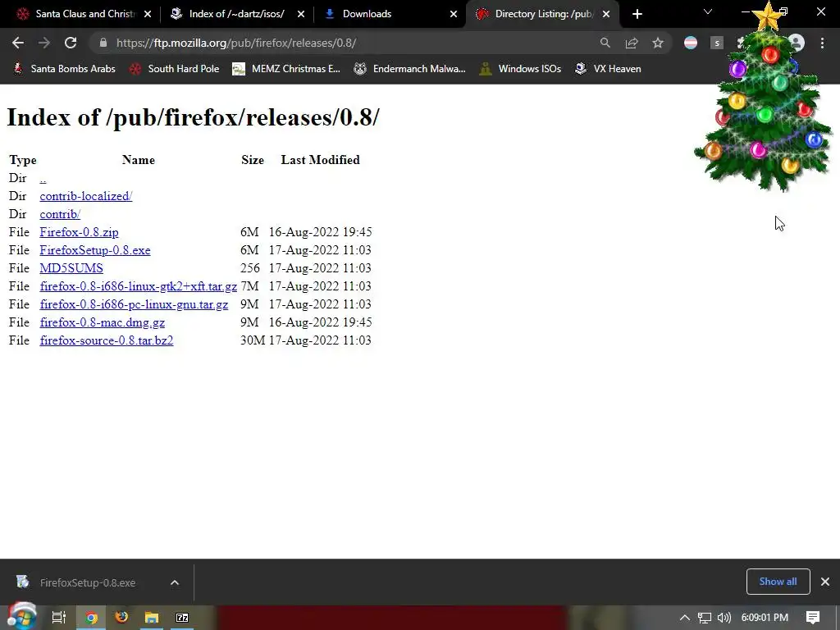Screen dimensions: 840x630
Task: Open Task View on taskbar
Action: [58, 618]
